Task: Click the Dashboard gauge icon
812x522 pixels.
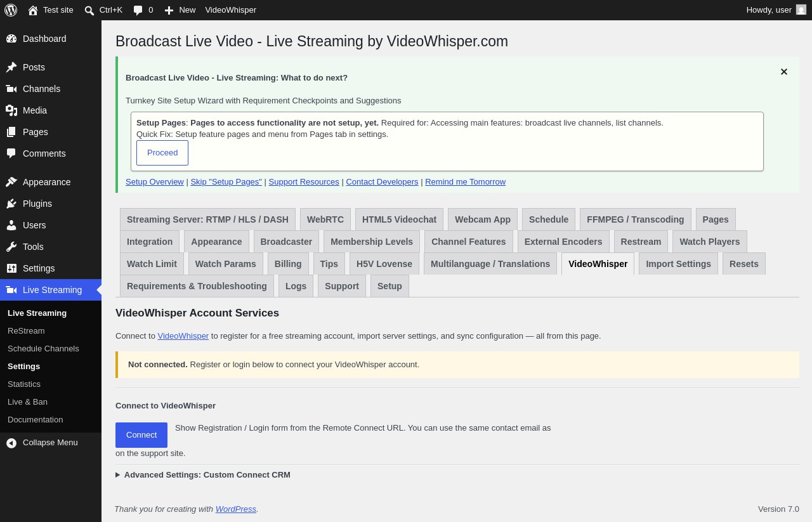Action: click(x=11, y=39)
